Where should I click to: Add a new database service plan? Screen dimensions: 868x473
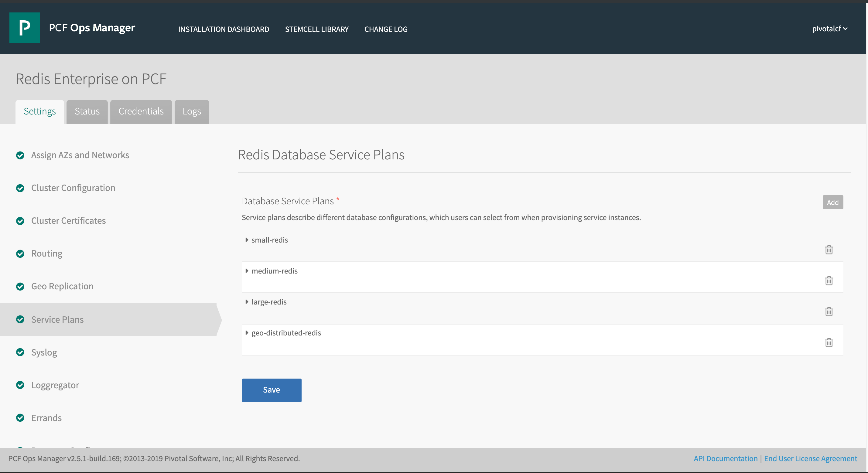point(832,202)
